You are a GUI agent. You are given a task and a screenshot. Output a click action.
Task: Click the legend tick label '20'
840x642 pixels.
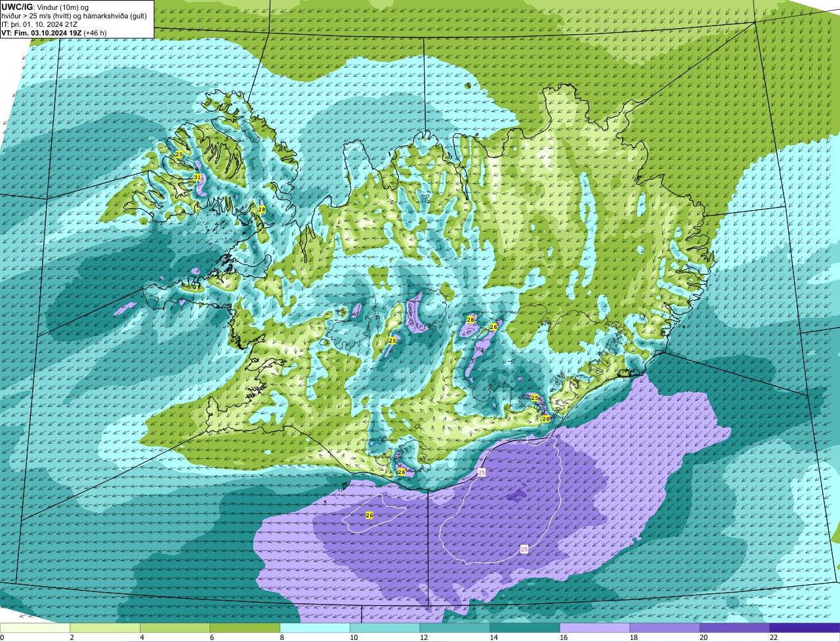tap(703, 637)
